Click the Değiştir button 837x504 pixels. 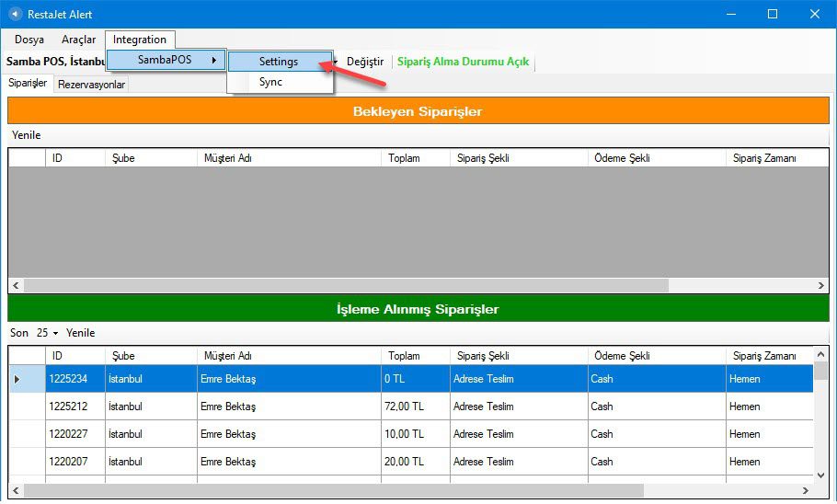click(x=364, y=62)
